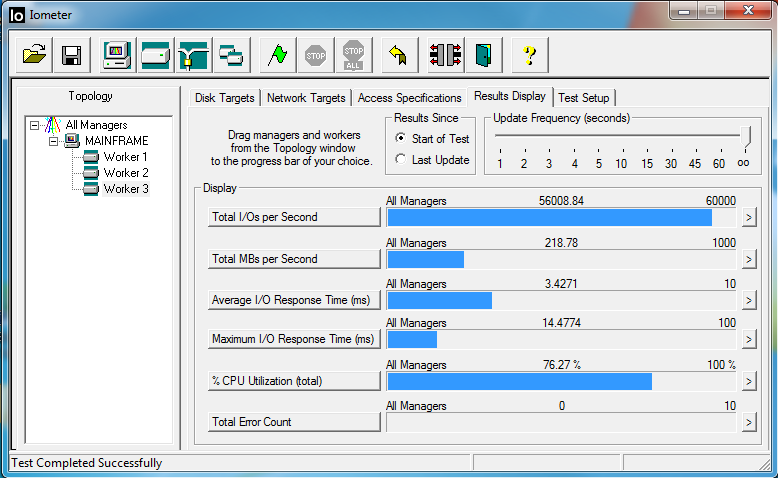Screen dimensions: 778x478
Task: Stop the current test
Action: [316, 55]
